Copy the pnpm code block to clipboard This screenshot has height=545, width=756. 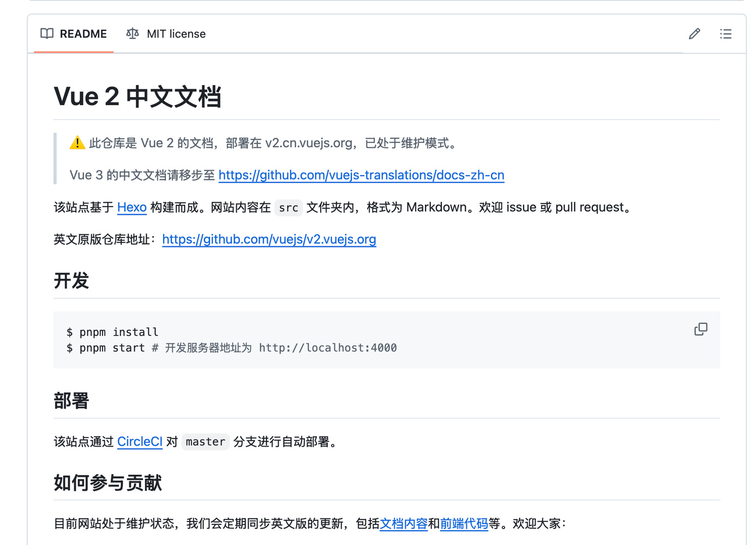[x=701, y=329]
